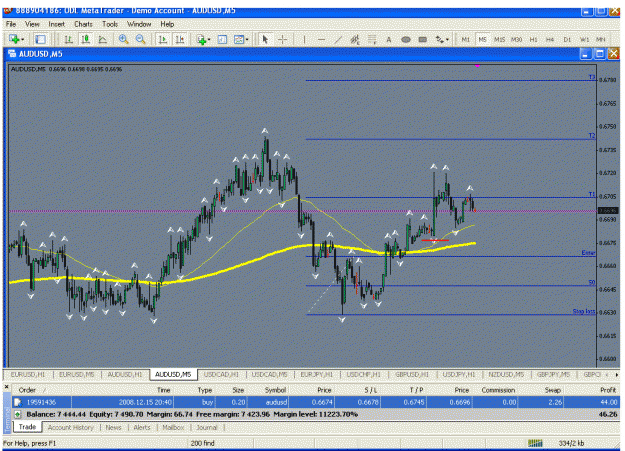Viewport: 625px width, 451px height.
Task: Switch to AUDUSD,H1 chart tab
Action: (125, 374)
